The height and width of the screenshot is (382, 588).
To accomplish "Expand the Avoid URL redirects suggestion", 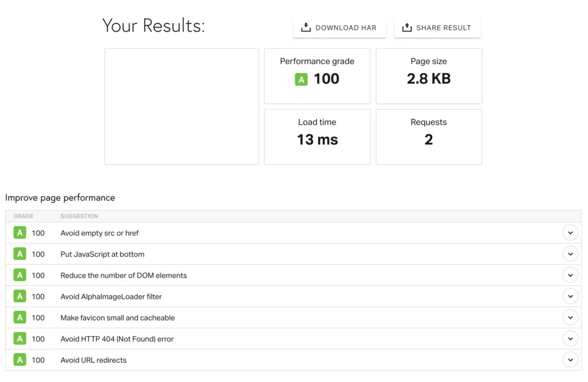I will tap(570, 359).
